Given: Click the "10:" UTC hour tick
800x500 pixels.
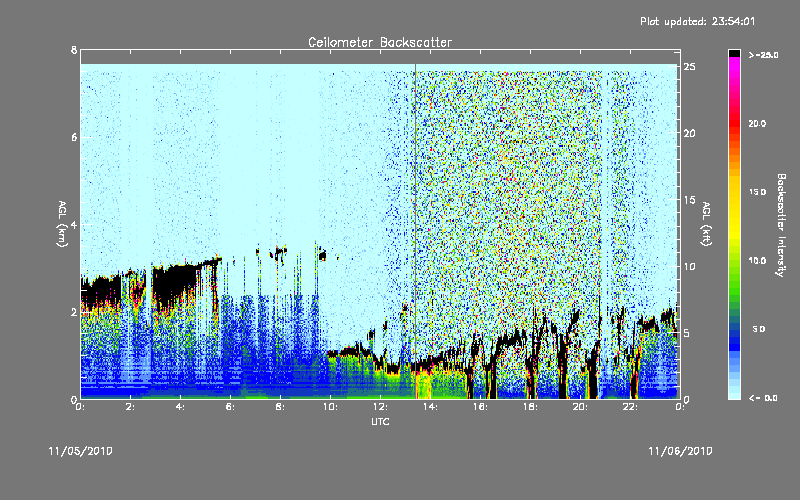Looking at the screenshot, I should pyautogui.click(x=330, y=407).
